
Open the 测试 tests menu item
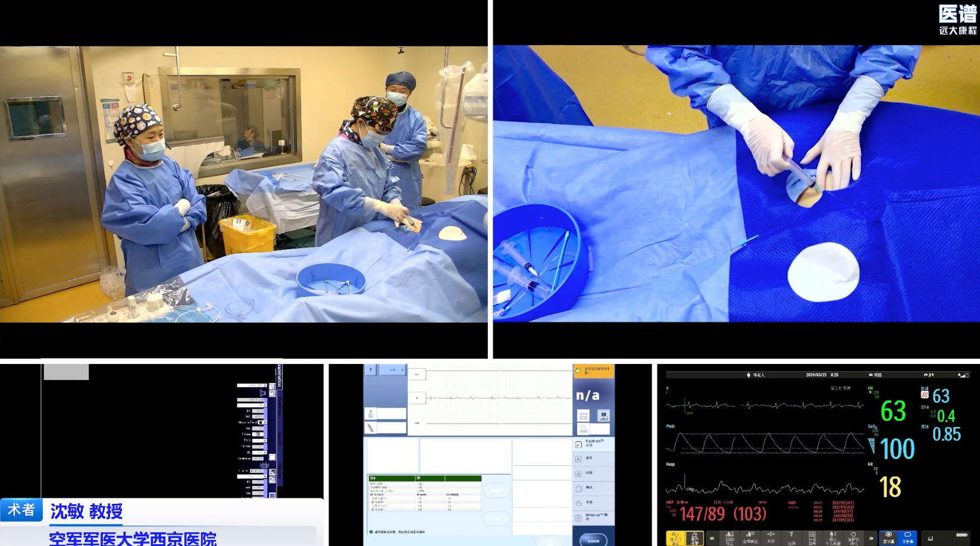(593, 488)
